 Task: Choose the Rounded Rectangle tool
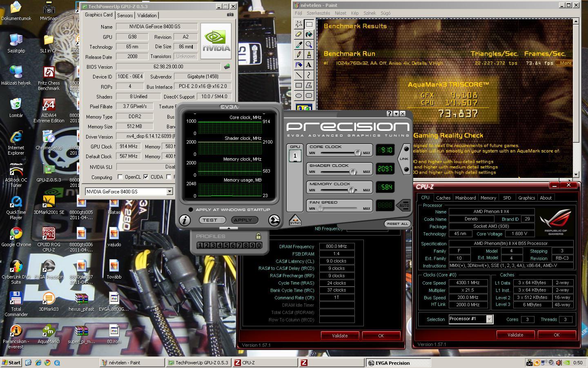309,96
